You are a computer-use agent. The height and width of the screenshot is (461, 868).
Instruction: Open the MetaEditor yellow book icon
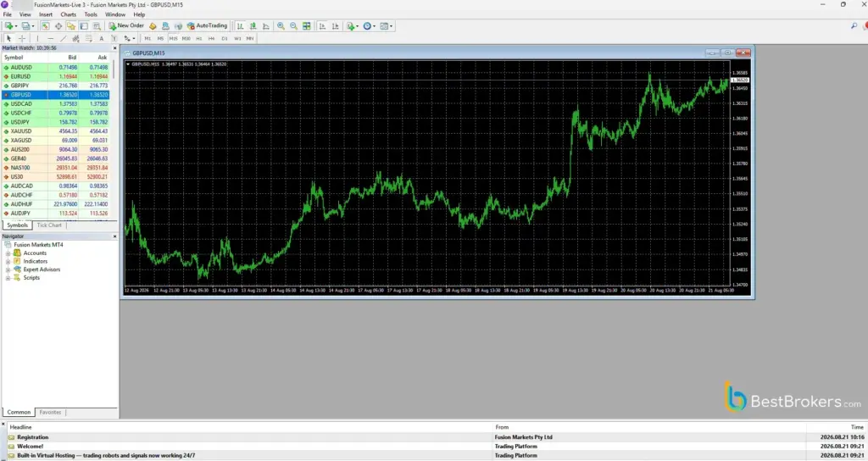click(153, 26)
